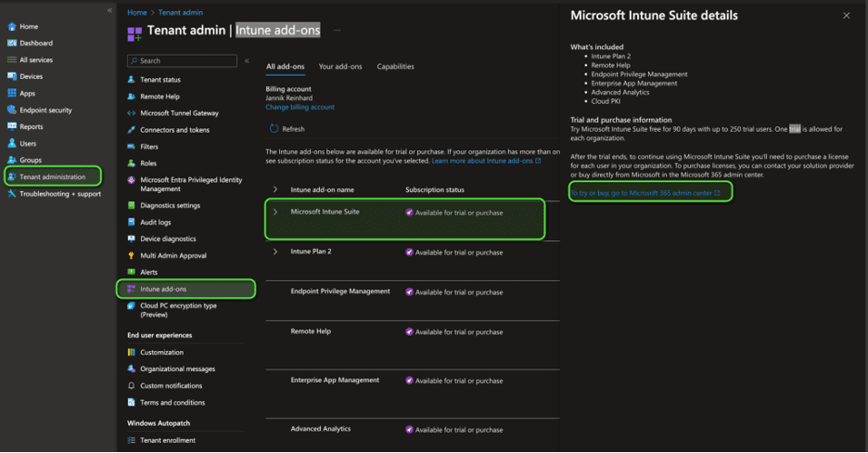Switch to the Your add-ons tab
Screen dimensions: 868x453
point(340,67)
